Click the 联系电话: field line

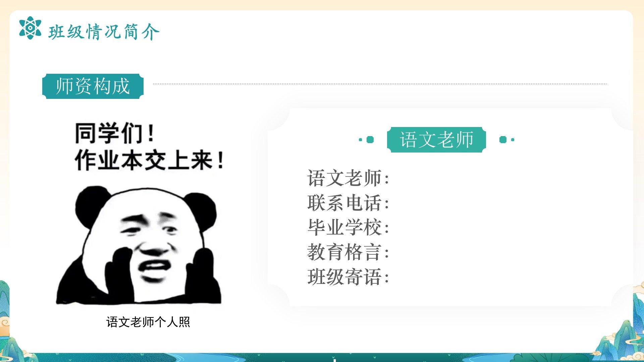click(x=348, y=203)
